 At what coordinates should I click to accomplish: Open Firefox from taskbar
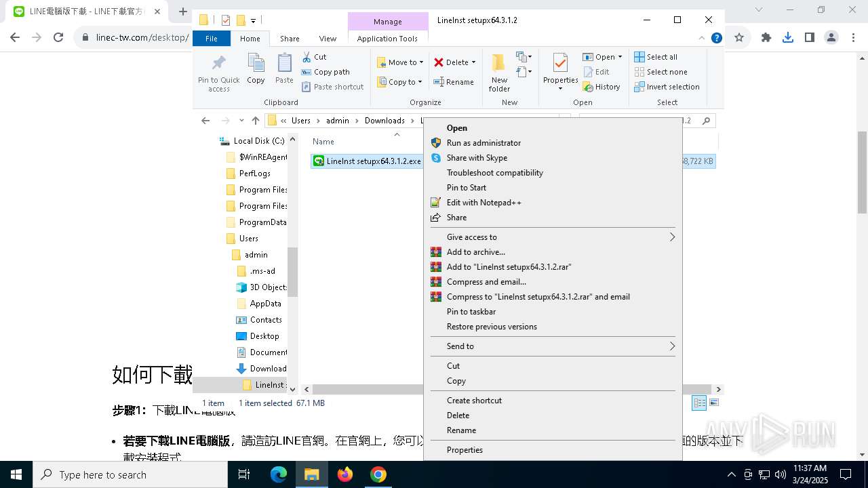click(345, 474)
